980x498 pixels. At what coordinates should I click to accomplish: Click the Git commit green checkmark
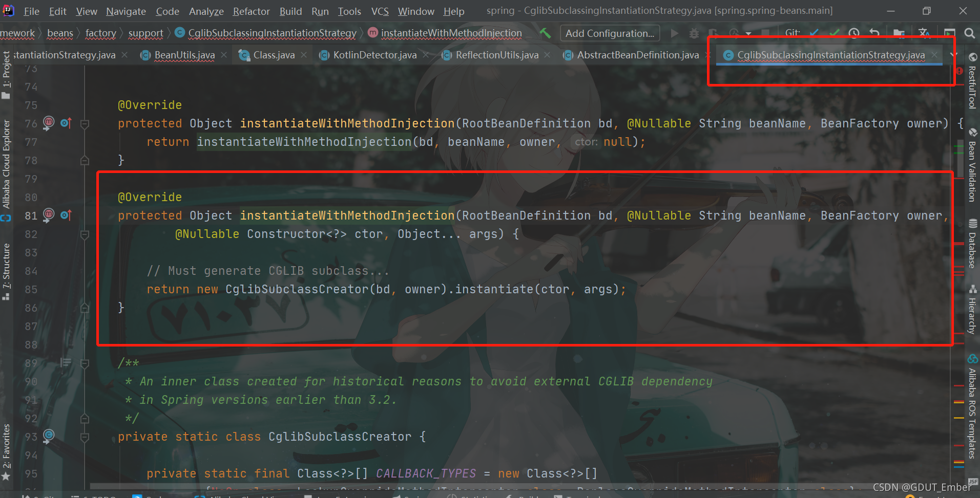click(x=834, y=33)
